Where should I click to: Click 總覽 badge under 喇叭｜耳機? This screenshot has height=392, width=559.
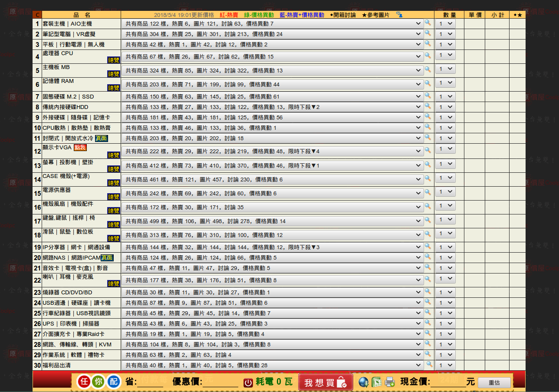pyautogui.click(x=114, y=283)
